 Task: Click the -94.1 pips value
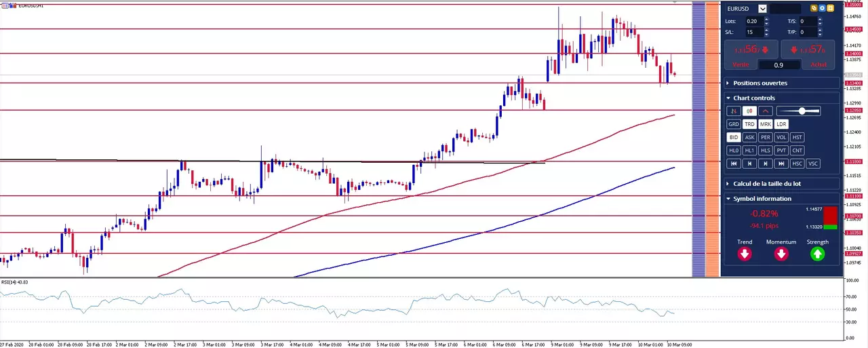(x=764, y=226)
